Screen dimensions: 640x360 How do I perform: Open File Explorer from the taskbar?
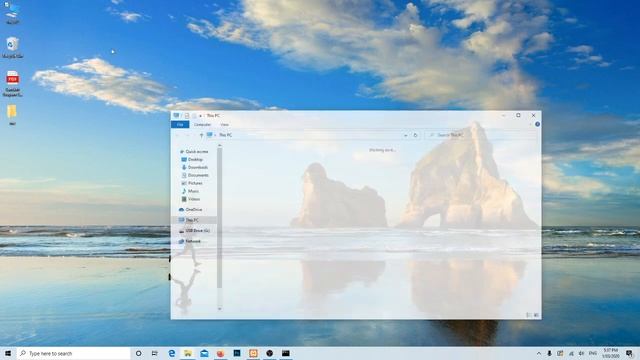[188, 353]
